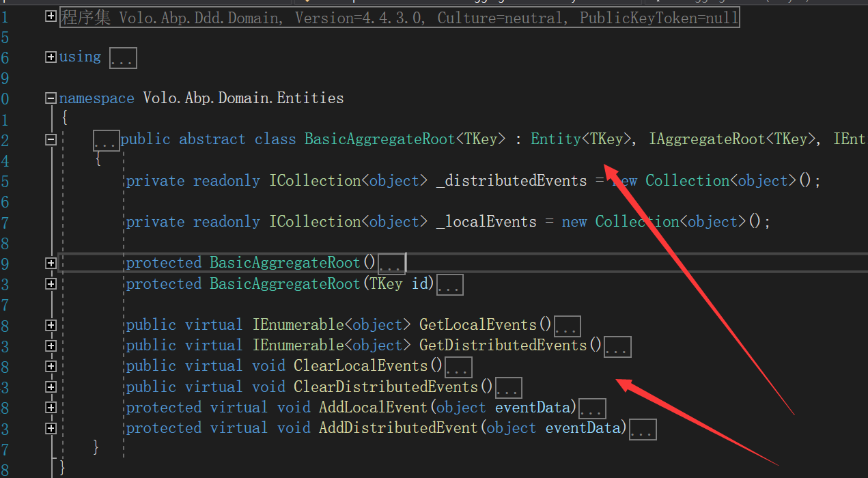Click the ellipsis box after (TKey id)
The image size is (868, 478).
[449, 285]
